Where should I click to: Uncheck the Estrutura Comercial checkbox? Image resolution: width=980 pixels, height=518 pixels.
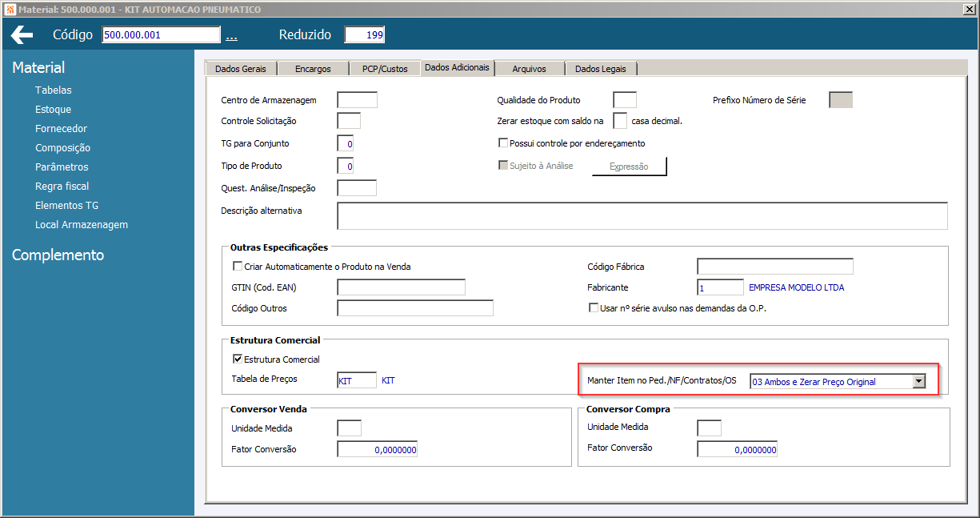[238, 359]
